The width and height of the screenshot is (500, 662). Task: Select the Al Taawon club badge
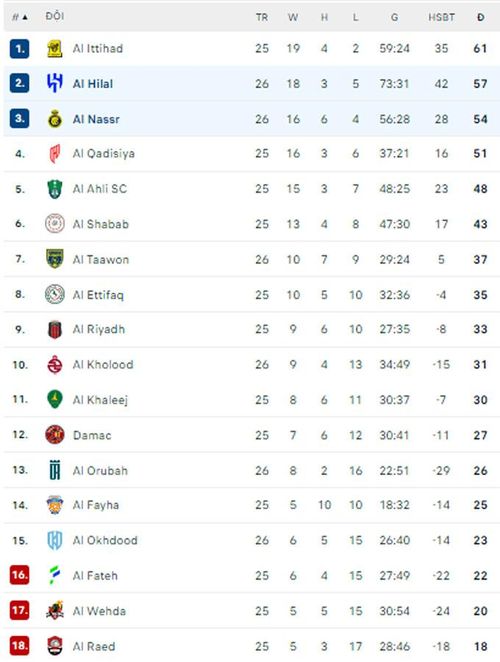pos(54,259)
